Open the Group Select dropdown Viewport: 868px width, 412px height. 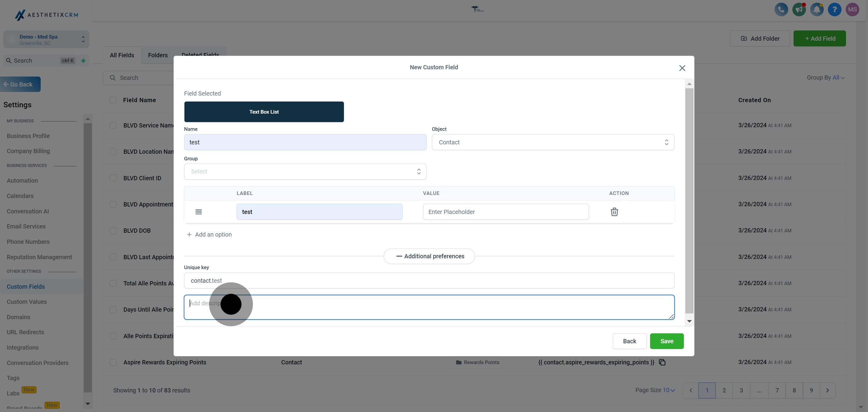305,171
